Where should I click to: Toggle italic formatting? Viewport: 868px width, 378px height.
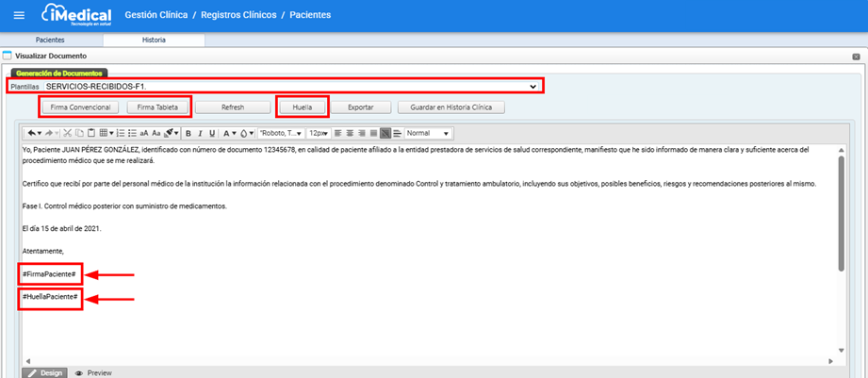click(x=200, y=133)
